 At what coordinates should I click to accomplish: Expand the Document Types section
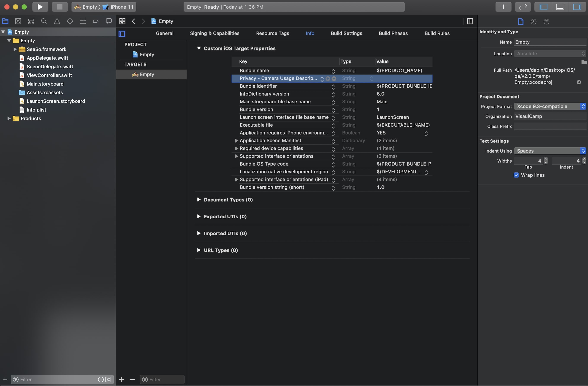tap(199, 199)
